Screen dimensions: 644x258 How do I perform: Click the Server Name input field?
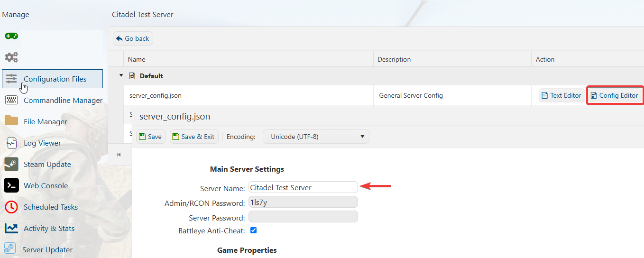point(303,187)
